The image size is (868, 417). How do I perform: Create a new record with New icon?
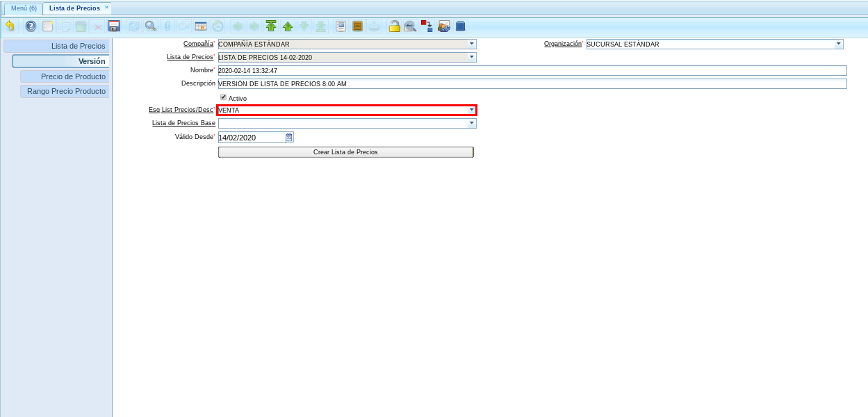click(x=48, y=26)
